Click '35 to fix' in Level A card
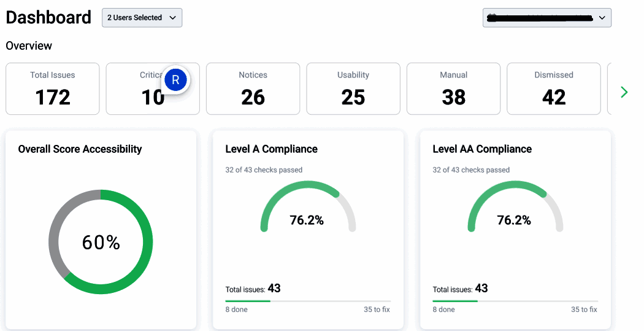Screen dimensions: 644x331 coord(377,310)
